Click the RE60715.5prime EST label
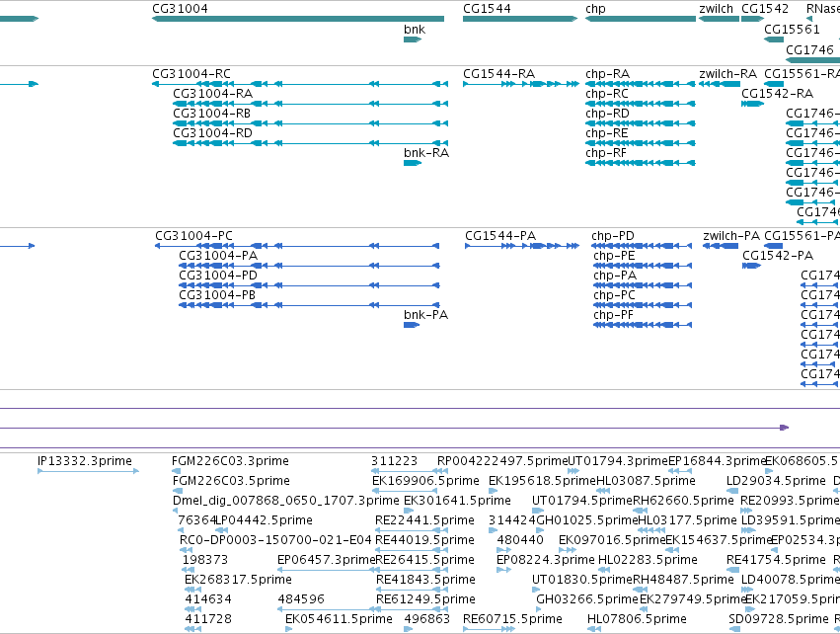The width and height of the screenshot is (840, 634). pyautogui.click(x=512, y=619)
